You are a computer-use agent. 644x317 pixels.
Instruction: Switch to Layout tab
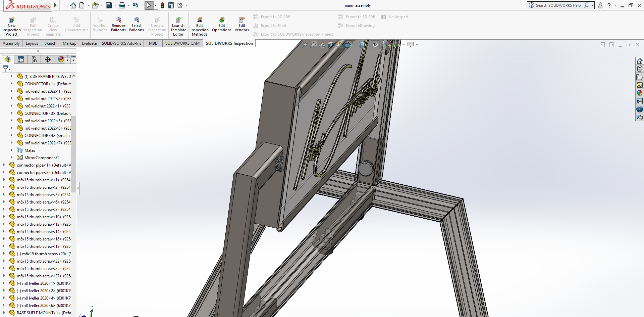tap(32, 43)
